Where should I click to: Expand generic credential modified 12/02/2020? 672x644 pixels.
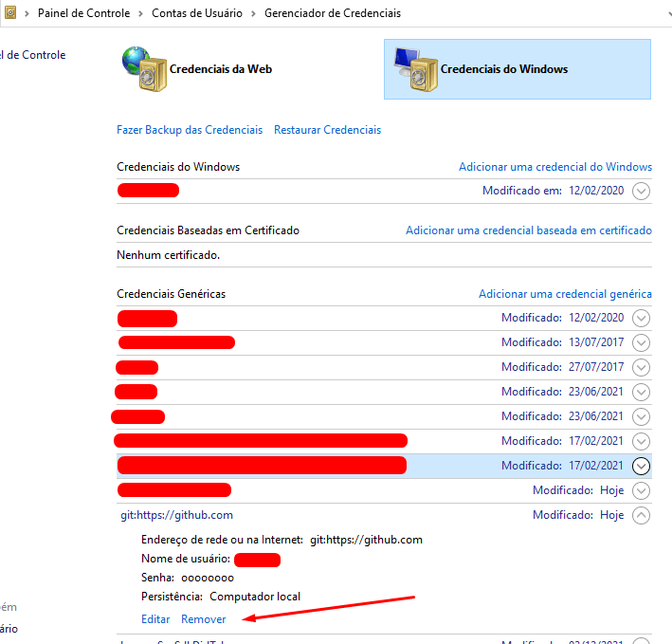641,318
